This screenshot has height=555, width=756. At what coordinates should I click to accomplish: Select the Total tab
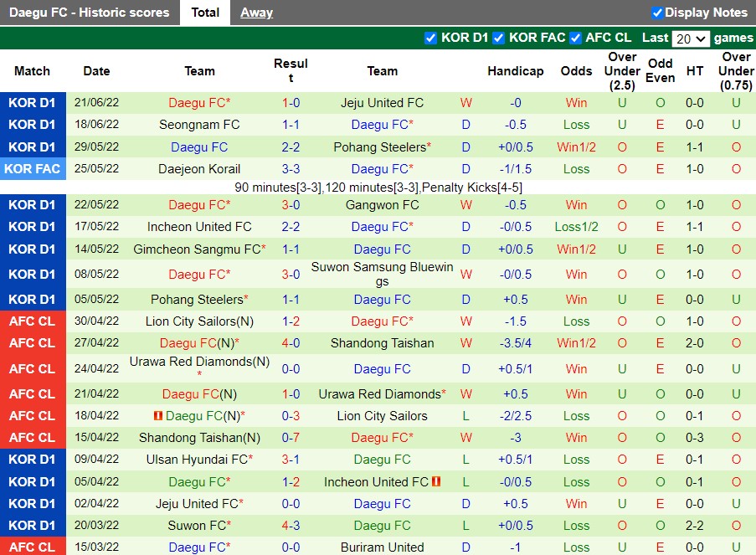205,13
